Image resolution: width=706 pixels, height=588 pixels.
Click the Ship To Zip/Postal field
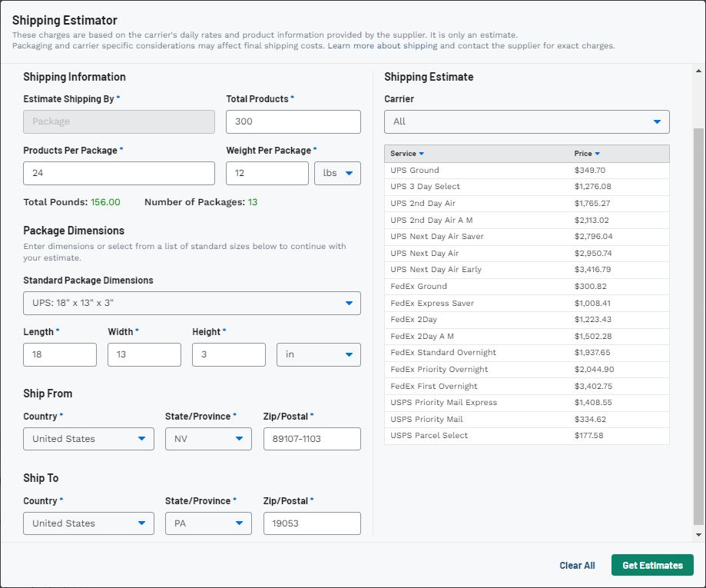312,523
